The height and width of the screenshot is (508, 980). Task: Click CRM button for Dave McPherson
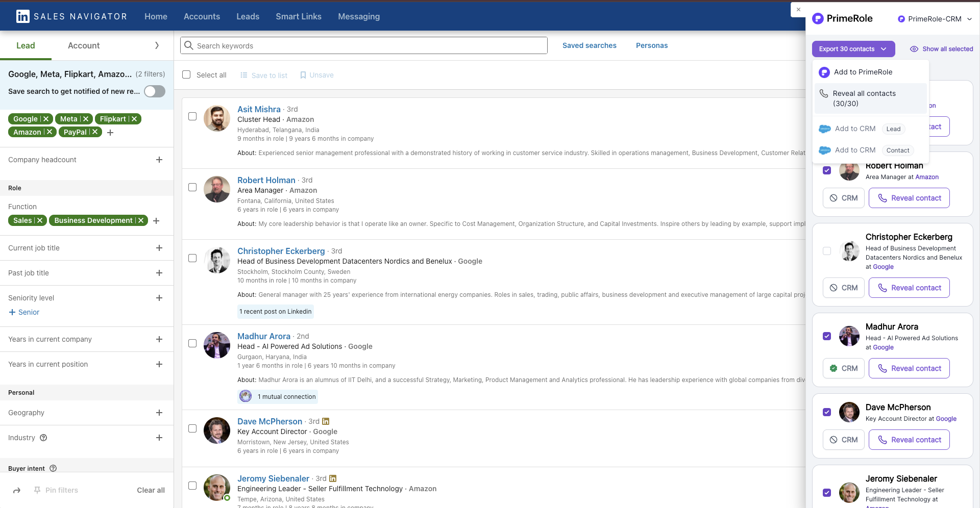pos(843,440)
